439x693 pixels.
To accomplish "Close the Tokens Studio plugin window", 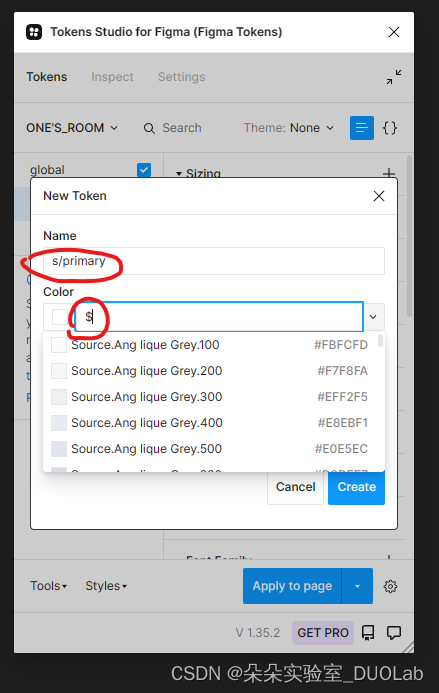I will click(393, 32).
